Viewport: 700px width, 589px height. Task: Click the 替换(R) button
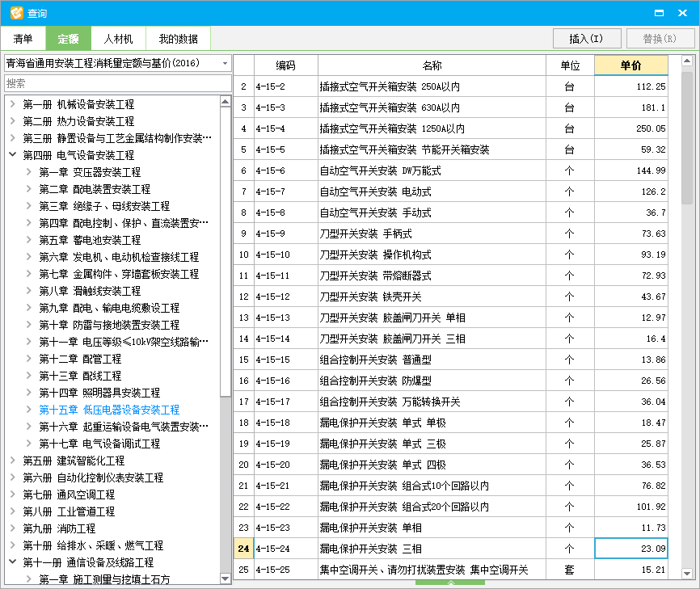[x=661, y=38]
